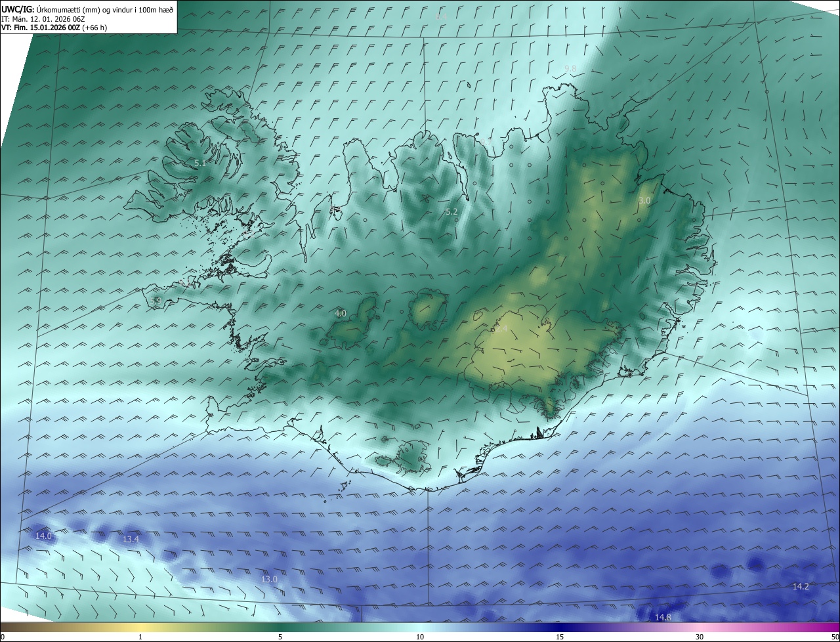
Task: Click the 14.2 value label in the southeast
Action: pos(801,586)
